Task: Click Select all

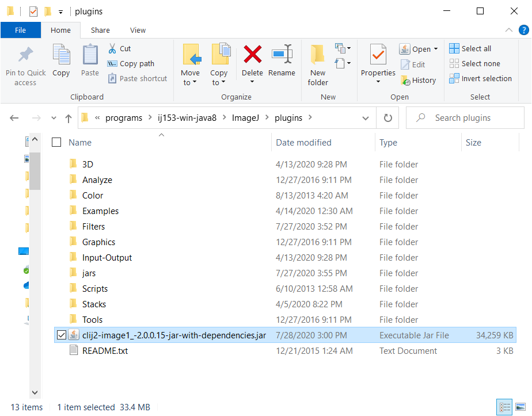Action: (470, 48)
